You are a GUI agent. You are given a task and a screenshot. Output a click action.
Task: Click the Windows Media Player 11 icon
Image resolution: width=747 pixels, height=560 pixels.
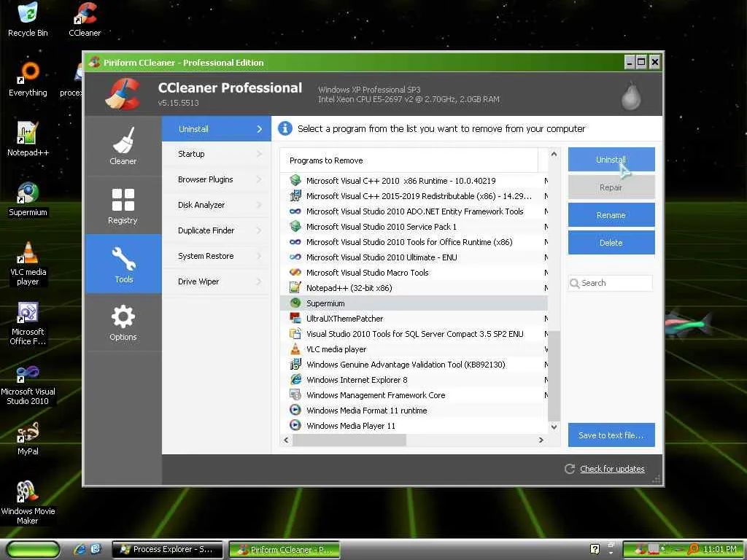click(295, 425)
